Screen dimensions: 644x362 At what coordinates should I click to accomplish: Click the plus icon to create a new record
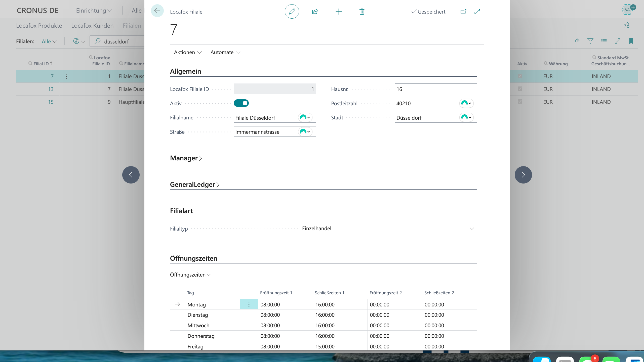click(339, 12)
